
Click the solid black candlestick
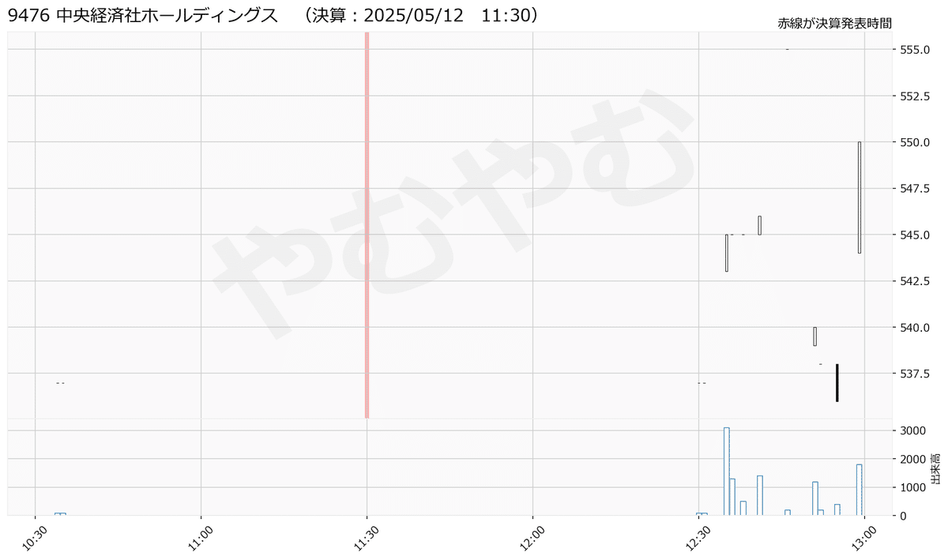[x=837, y=383]
